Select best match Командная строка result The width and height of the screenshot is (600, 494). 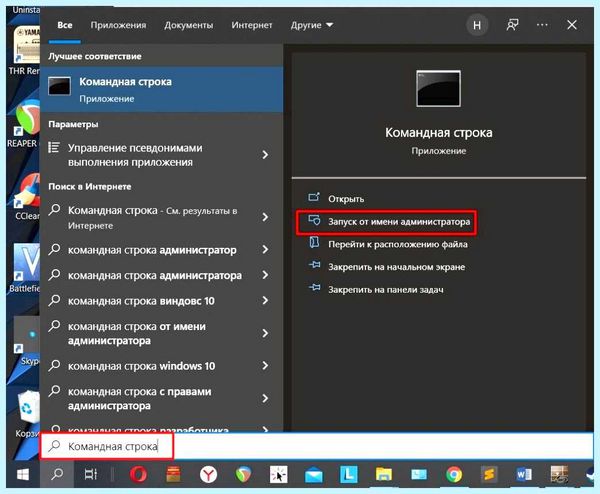coord(161,90)
